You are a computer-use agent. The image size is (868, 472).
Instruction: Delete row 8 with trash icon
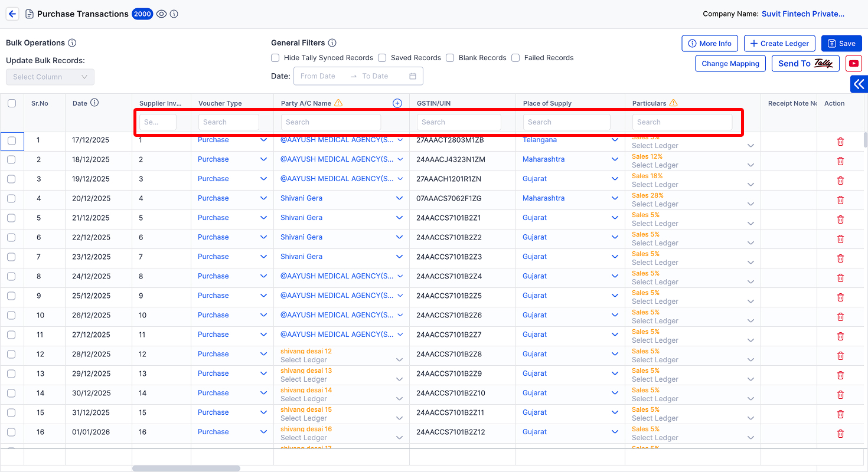coord(840,278)
